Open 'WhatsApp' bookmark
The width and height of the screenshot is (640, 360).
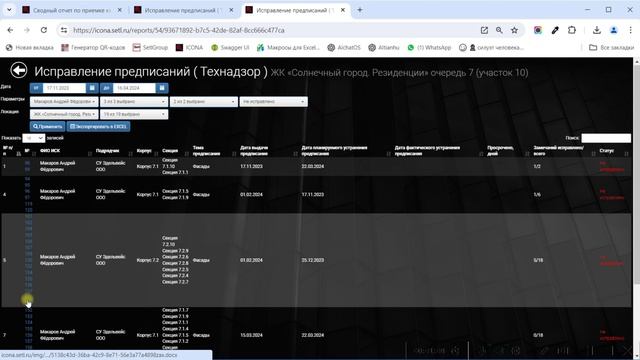(429, 48)
